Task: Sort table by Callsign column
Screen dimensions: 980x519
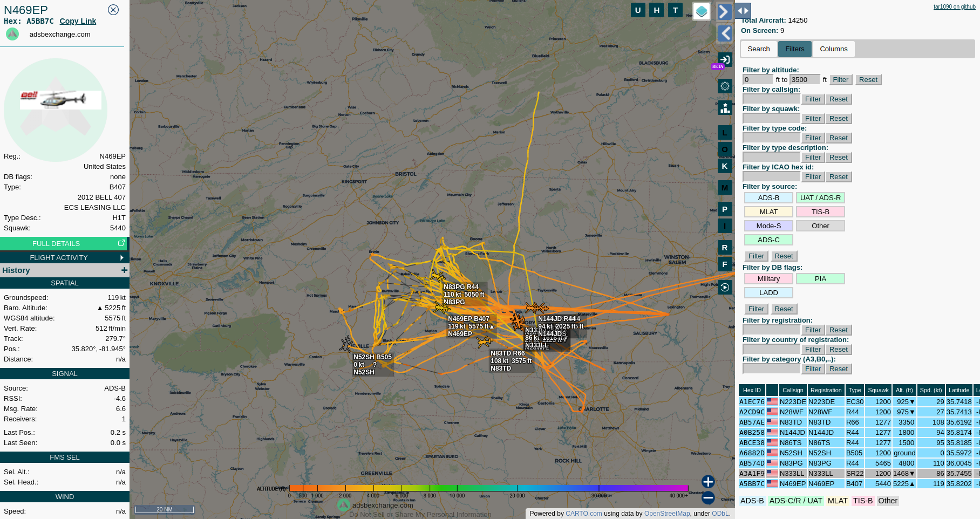Action: tap(793, 390)
